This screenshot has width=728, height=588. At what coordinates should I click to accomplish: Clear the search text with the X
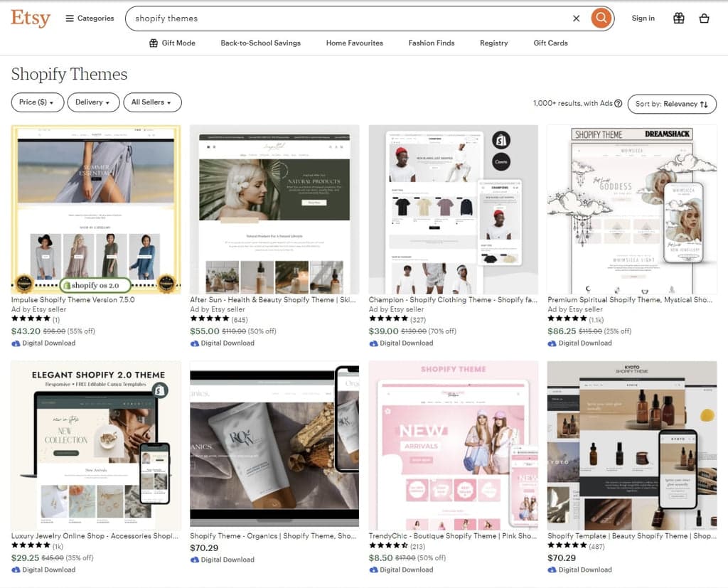pyautogui.click(x=576, y=18)
